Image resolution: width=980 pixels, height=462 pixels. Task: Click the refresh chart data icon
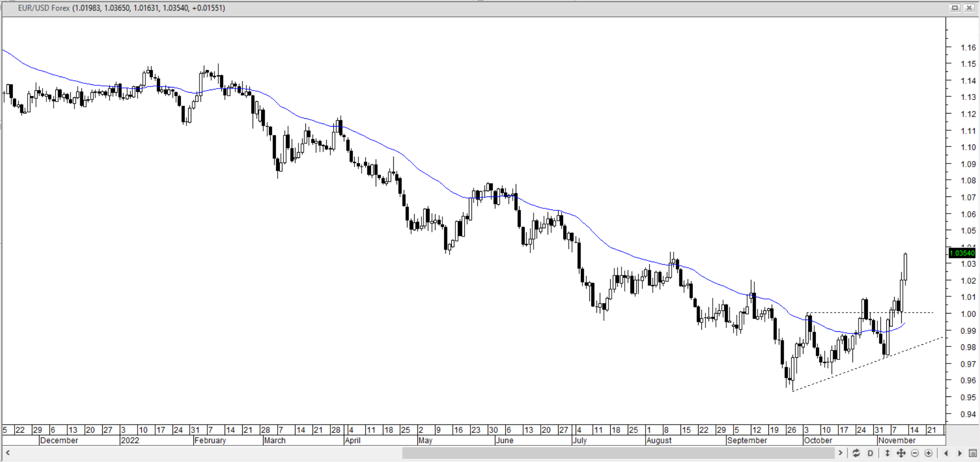(856, 453)
